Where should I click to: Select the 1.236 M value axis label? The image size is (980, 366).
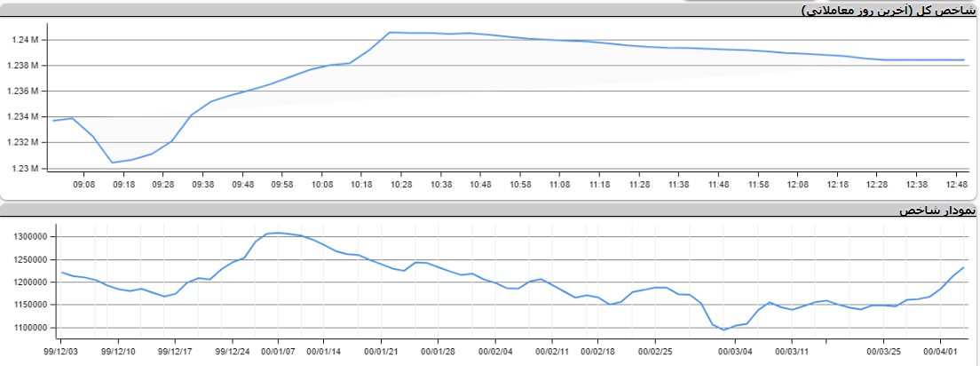point(23,91)
